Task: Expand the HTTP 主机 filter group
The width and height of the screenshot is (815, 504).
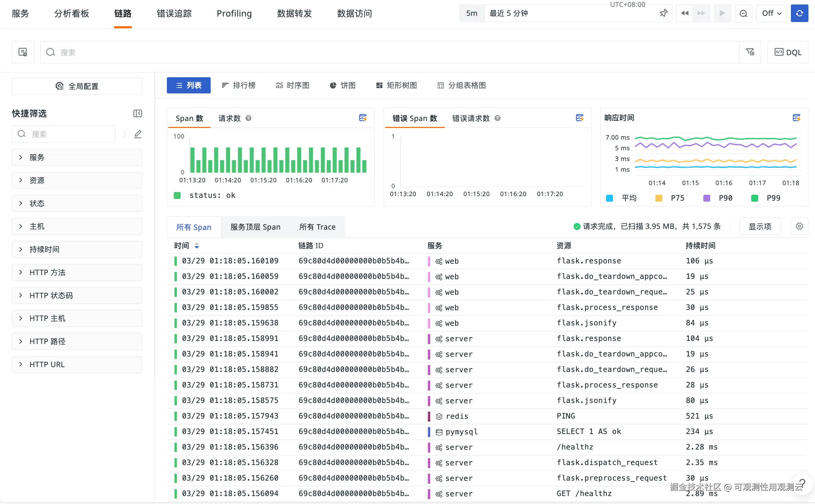Action: coord(77,318)
